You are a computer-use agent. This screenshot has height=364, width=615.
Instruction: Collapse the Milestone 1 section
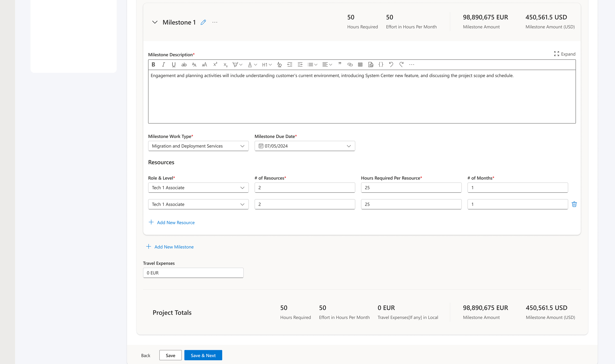[x=155, y=22]
